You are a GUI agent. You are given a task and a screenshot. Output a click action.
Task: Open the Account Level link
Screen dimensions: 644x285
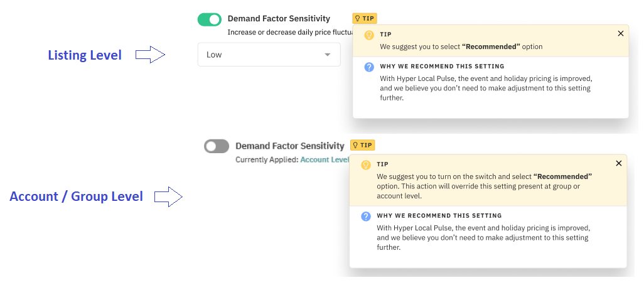coord(325,159)
